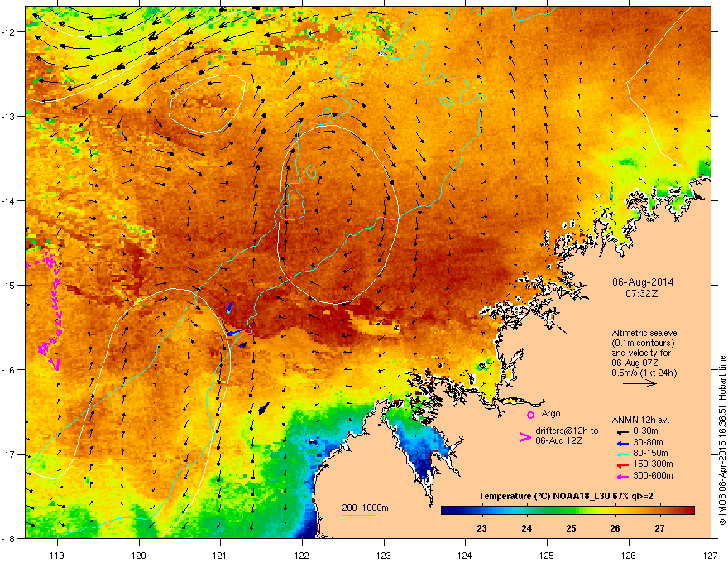This screenshot has width=728, height=563.
Task: Click the color bar tick label 24
Action: click(526, 528)
